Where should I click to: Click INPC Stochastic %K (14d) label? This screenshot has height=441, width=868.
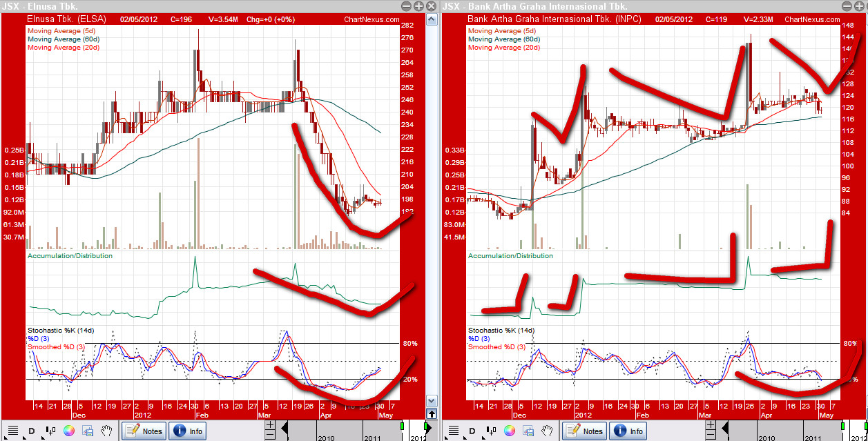(x=501, y=331)
